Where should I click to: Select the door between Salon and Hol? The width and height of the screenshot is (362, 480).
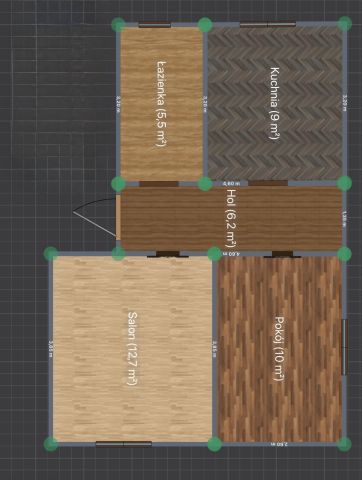pos(168,254)
